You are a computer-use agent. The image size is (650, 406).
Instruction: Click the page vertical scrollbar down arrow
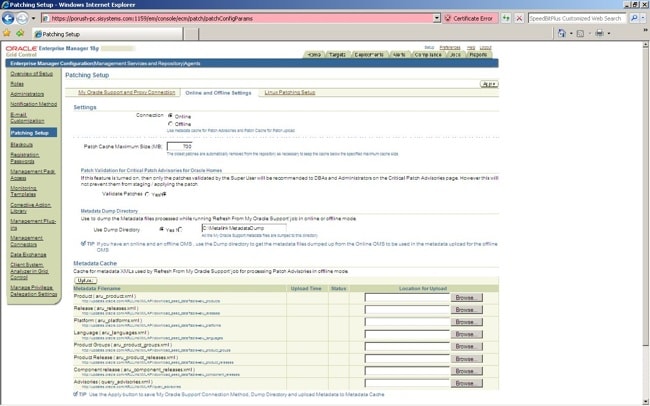[x=646, y=401]
